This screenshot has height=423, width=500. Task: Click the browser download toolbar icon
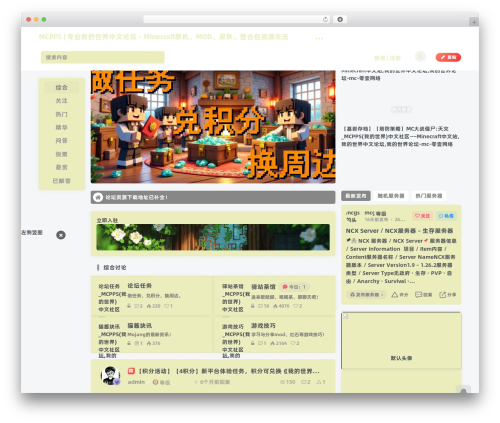click(340, 20)
